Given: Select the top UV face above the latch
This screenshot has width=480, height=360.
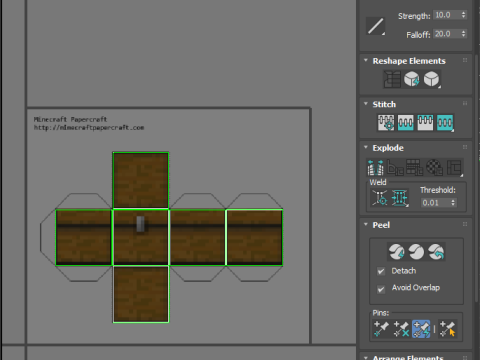Looking at the screenshot, I should point(141,180).
